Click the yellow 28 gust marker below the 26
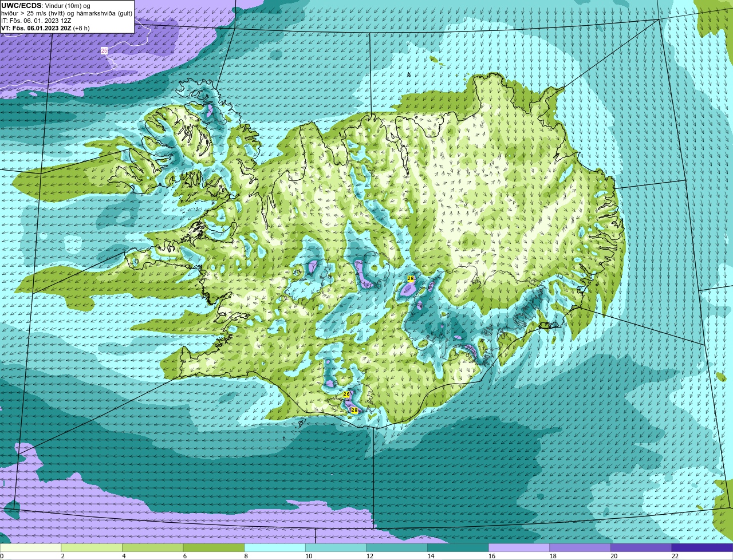733x560 pixels. click(354, 410)
